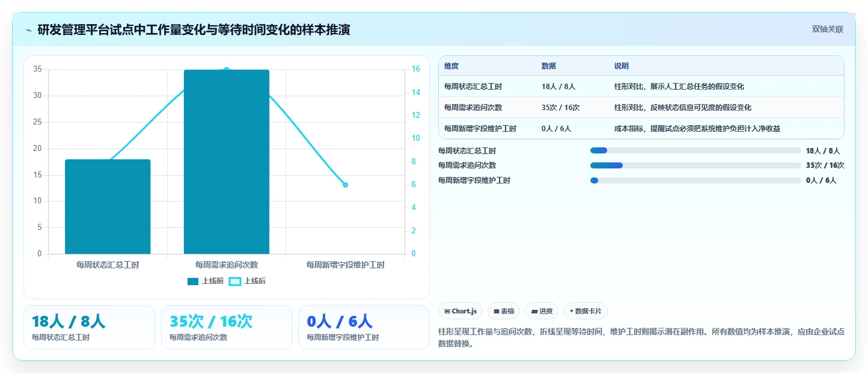
Task: Click the 维度 table column header
Action: [451, 66]
